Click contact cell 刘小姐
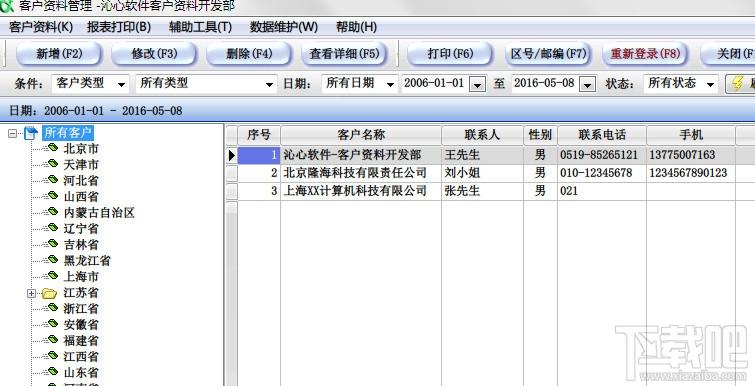This screenshot has width=755, height=386. 482,173
